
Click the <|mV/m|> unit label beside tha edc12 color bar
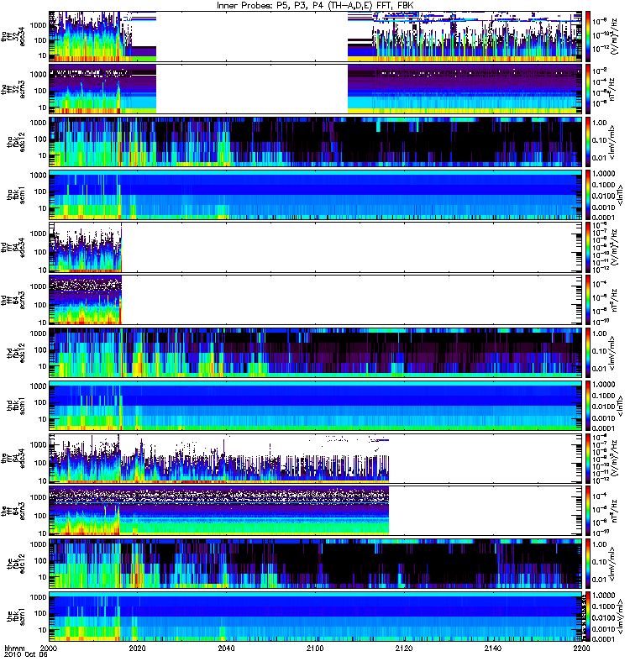612,142
